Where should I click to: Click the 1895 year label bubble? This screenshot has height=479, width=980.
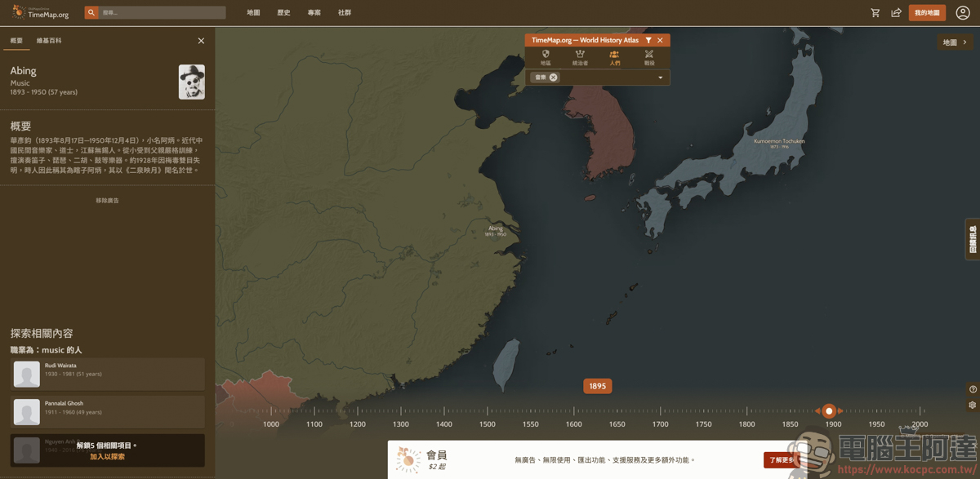(x=598, y=386)
